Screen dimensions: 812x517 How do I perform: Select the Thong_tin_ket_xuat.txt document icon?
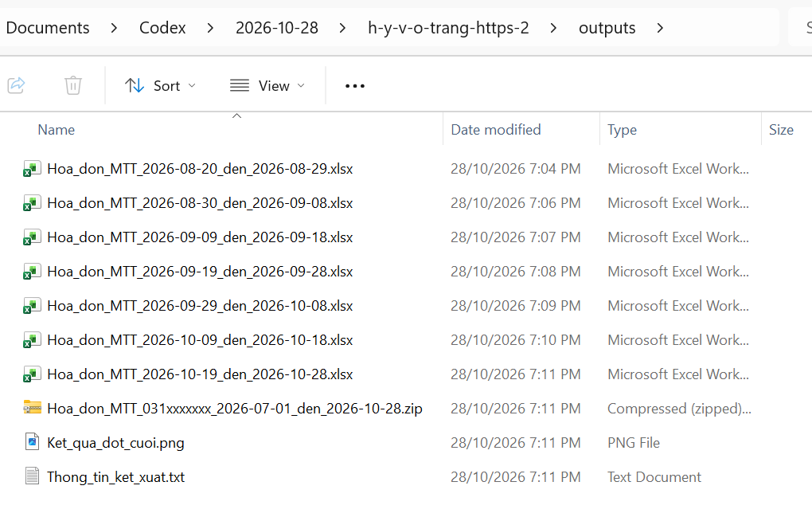(32, 476)
